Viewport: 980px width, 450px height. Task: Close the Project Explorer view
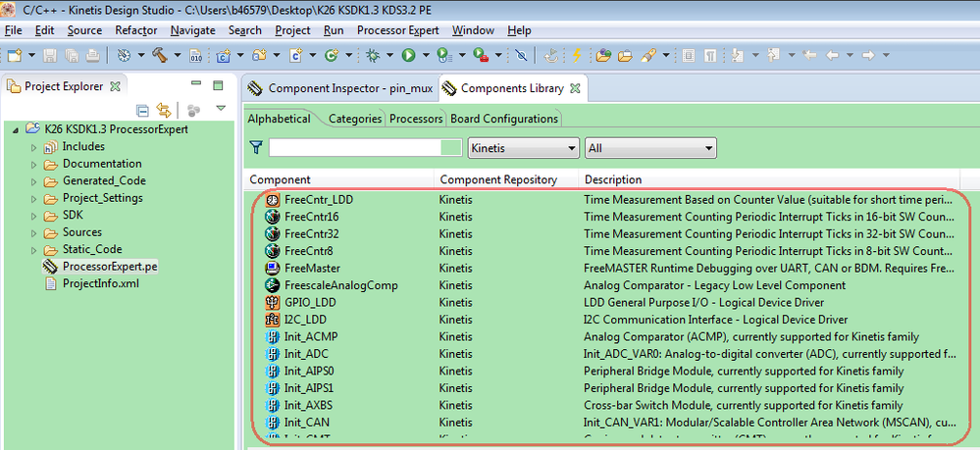115,87
